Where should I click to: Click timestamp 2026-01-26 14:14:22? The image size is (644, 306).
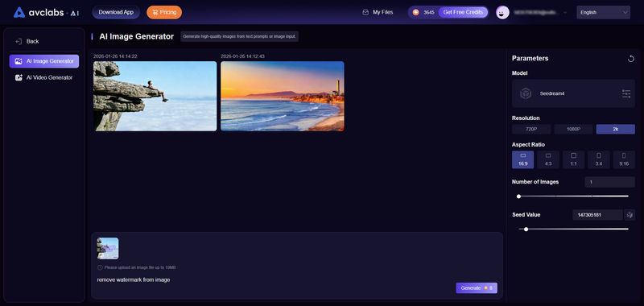(x=115, y=56)
